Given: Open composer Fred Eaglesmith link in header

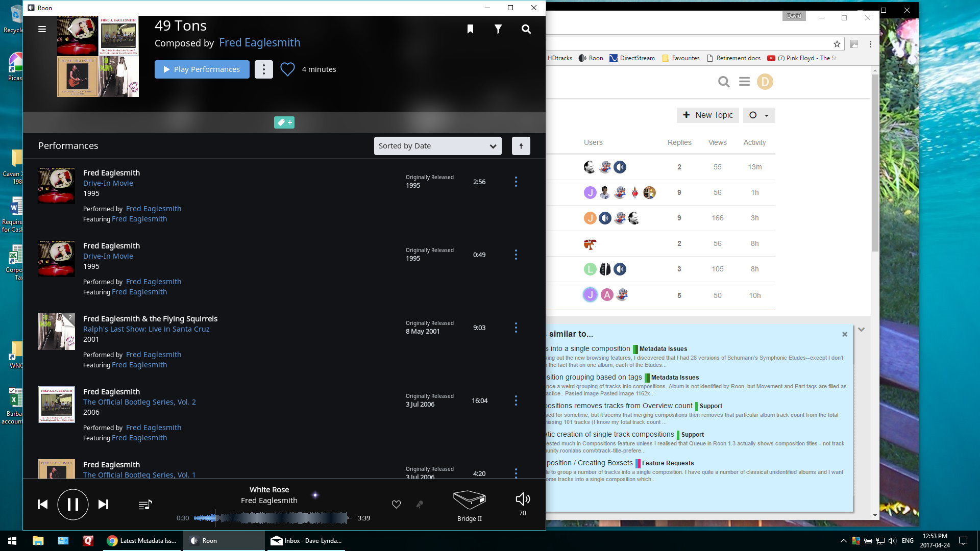Looking at the screenshot, I should (x=260, y=43).
